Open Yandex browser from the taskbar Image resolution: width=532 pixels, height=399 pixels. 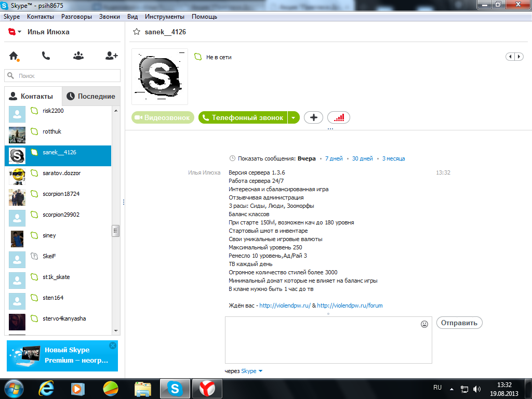(x=207, y=389)
